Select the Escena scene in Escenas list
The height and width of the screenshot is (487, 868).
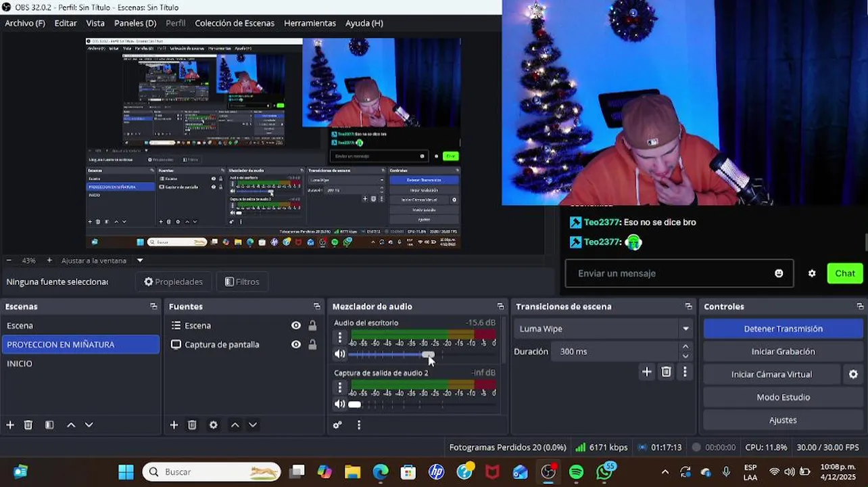80,325
